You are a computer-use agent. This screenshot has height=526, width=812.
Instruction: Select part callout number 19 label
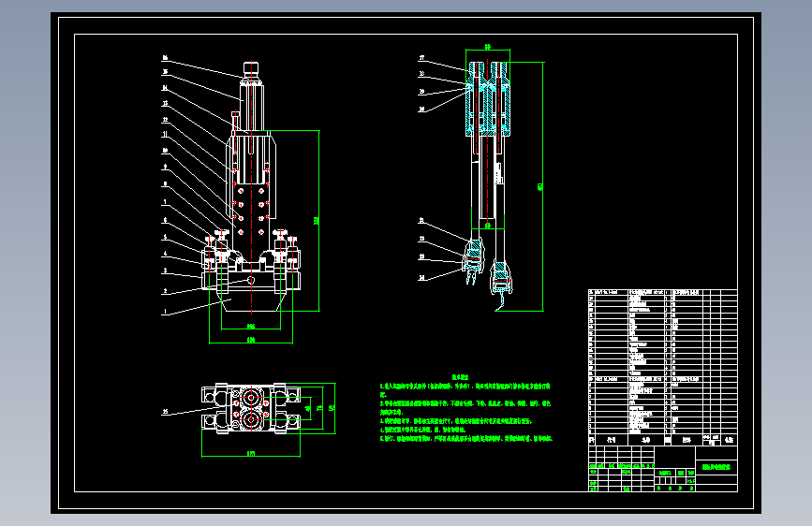(422, 92)
